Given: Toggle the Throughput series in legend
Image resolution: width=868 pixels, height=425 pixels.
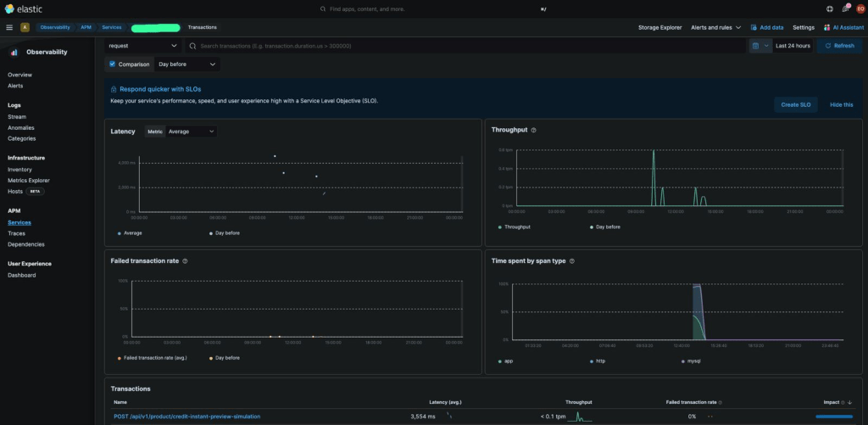Looking at the screenshot, I should tap(516, 227).
